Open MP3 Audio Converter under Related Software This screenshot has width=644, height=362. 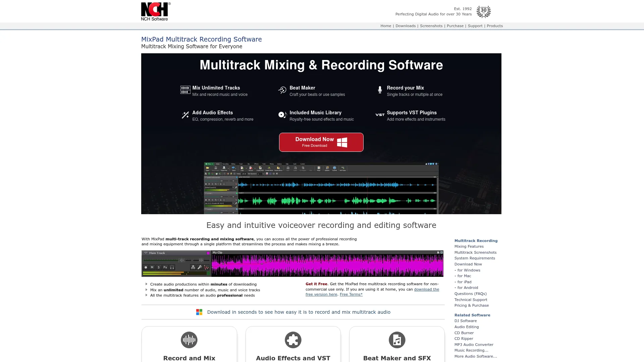point(474,345)
